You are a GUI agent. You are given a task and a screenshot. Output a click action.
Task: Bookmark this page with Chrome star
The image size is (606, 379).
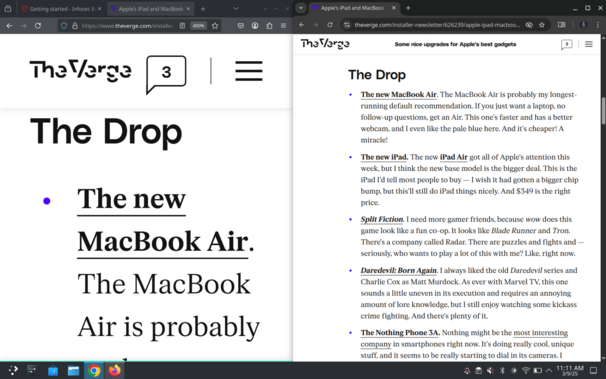pyautogui.click(x=542, y=25)
